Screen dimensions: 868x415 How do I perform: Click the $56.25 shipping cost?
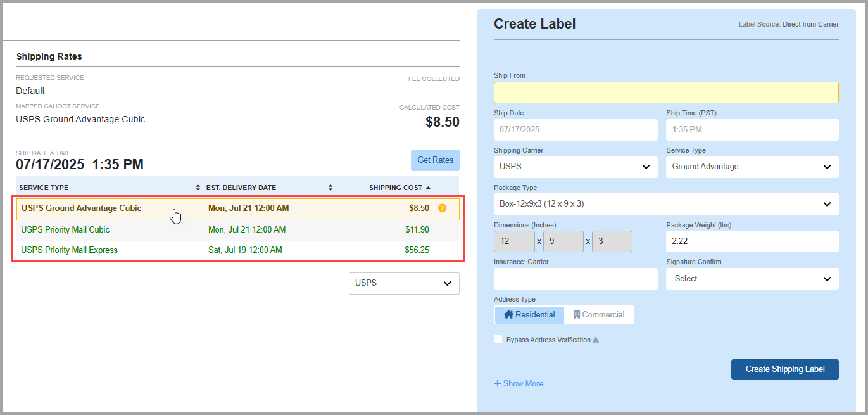click(x=417, y=250)
